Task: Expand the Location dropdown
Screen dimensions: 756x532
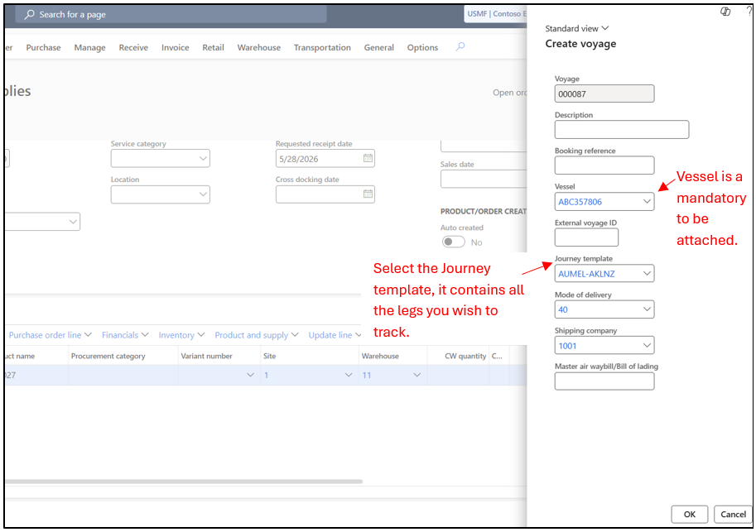Action: coord(203,194)
